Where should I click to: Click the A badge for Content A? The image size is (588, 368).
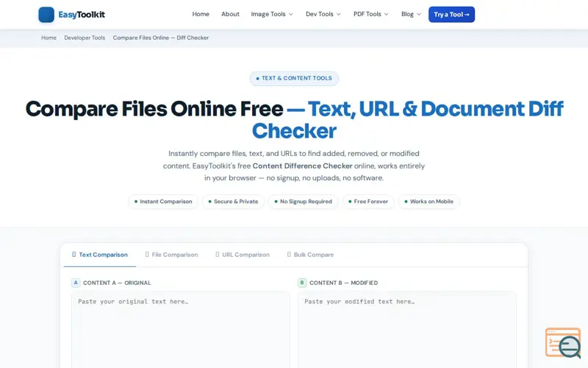pyautogui.click(x=76, y=283)
